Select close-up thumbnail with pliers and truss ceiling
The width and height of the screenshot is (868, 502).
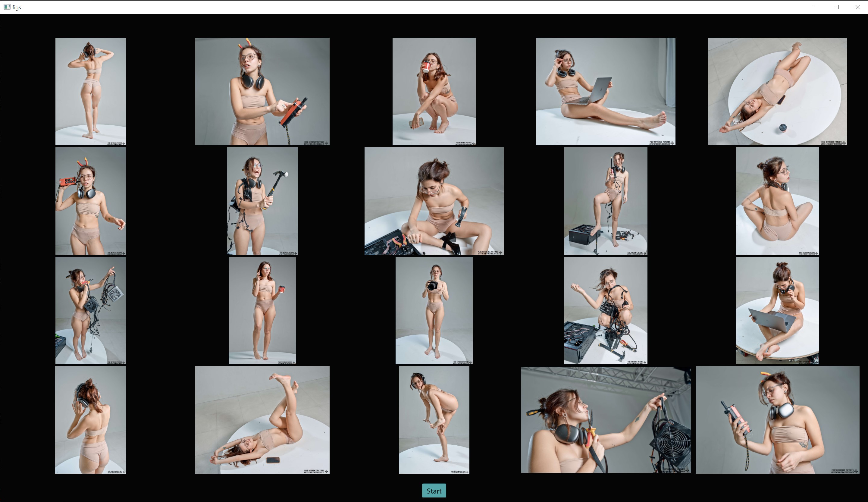pos(606,420)
